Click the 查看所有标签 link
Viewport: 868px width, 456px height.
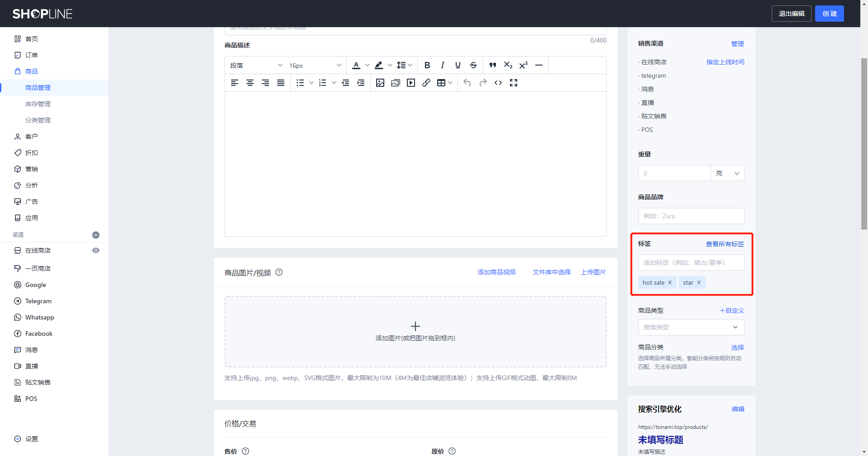pos(725,244)
